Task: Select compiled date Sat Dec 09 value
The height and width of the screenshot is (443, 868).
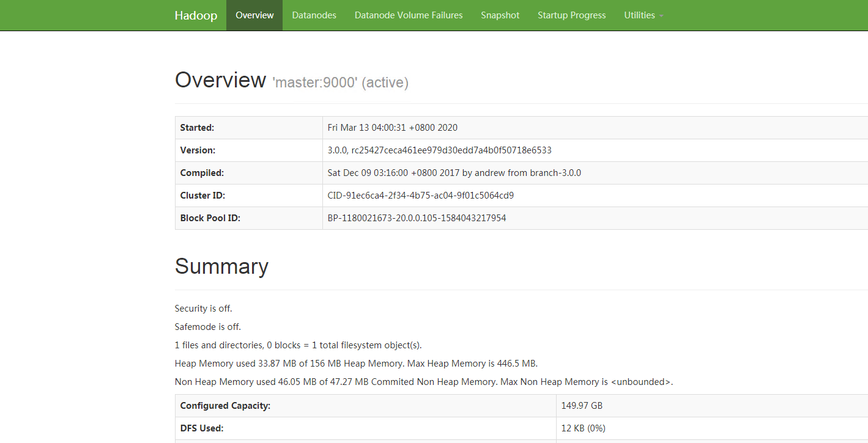Action: (454, 173)
